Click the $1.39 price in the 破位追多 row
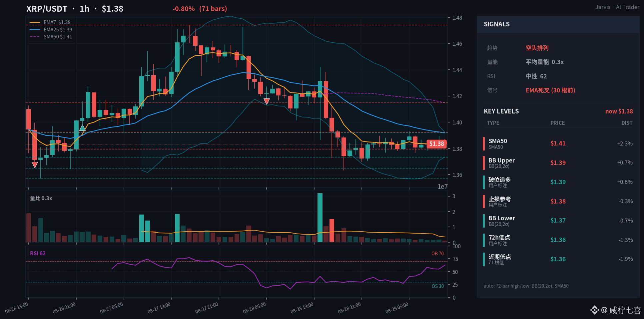The image size is (644, 319). click(558, 182)
